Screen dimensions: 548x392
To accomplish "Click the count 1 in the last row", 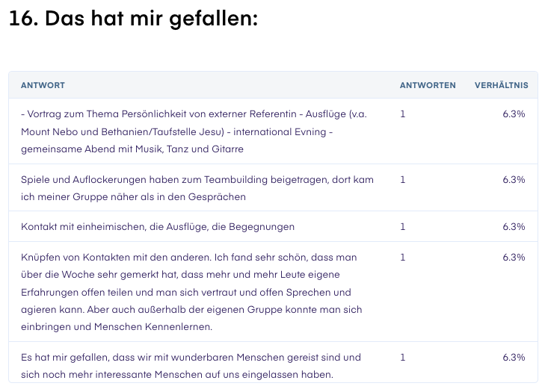I will click(403, 358).
